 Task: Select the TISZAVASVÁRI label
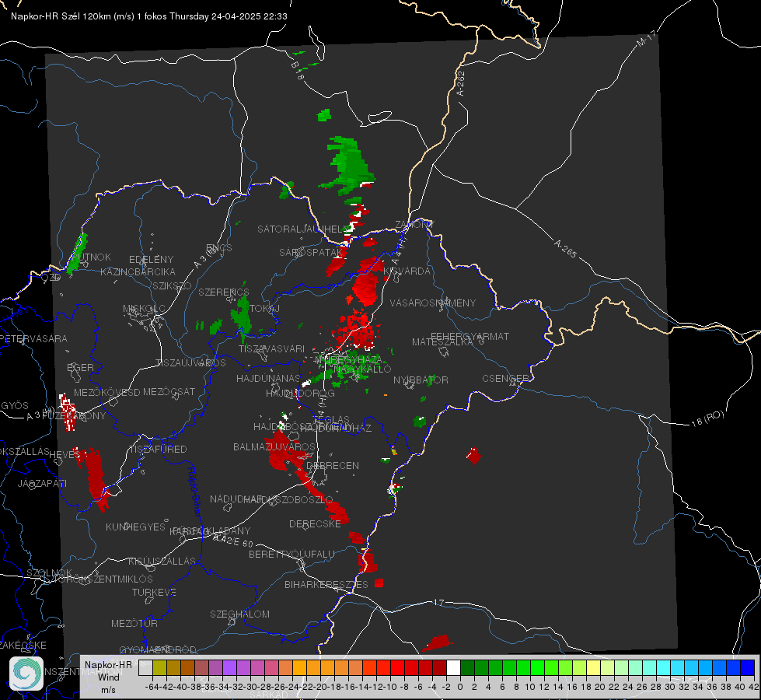pyautogui.click(x=272, y=348)
